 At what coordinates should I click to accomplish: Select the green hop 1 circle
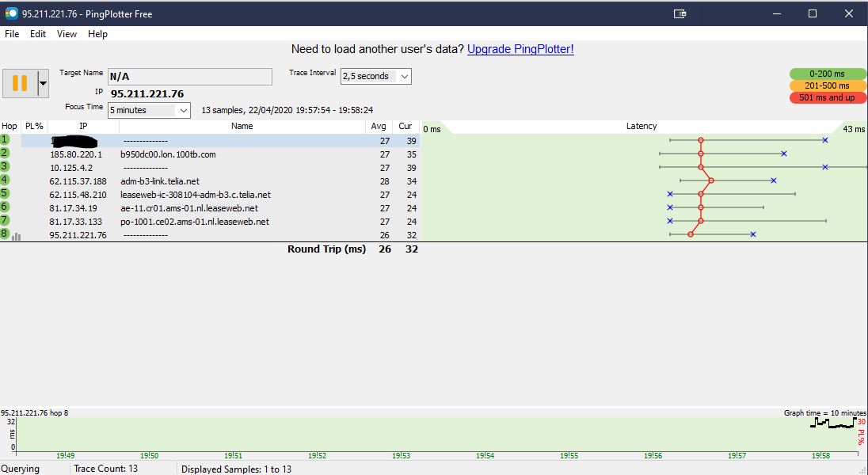pyautogui.click(x=6, y=139)
